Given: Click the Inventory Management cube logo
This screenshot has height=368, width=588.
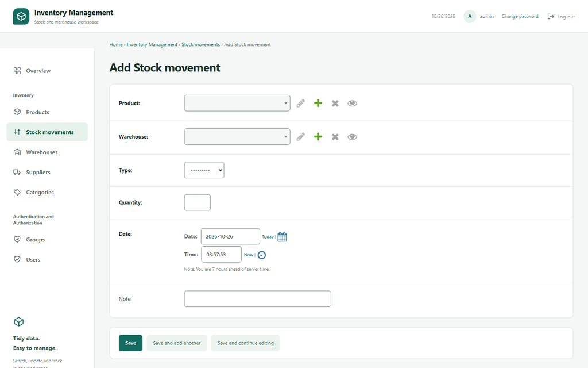Looking at the screenshot, I should point(21,17).
